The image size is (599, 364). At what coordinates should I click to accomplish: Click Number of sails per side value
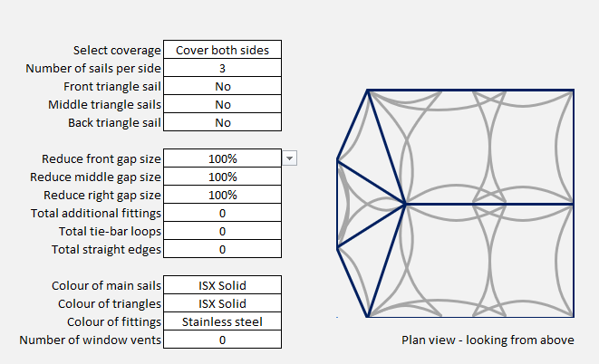(222, 68)
